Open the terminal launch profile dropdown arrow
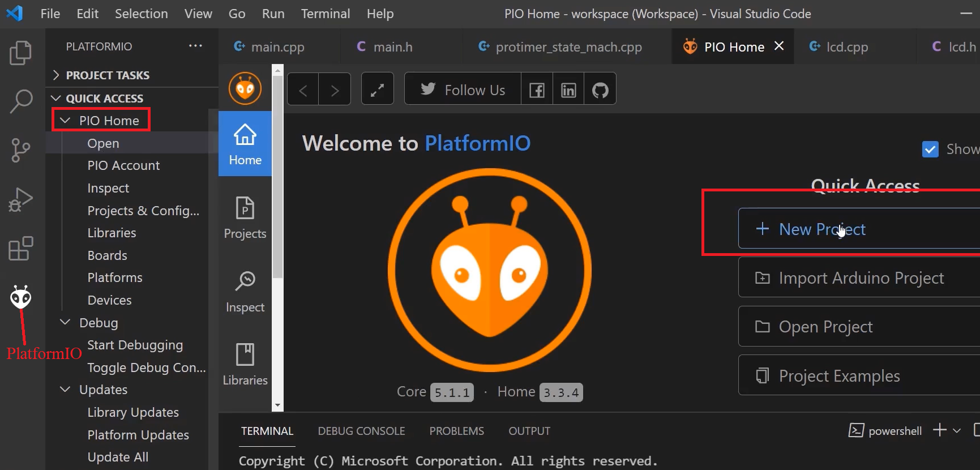 pos(957,431)
